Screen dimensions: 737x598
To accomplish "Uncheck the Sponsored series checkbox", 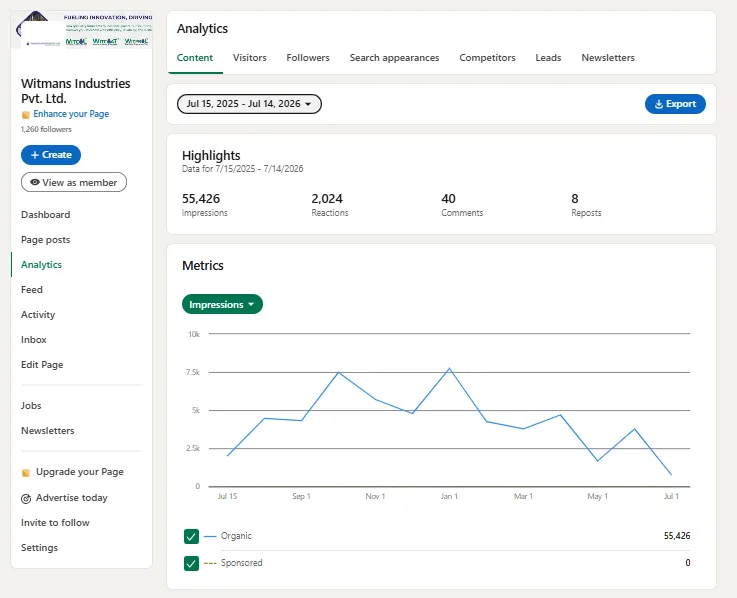I will tap(191, 563).
